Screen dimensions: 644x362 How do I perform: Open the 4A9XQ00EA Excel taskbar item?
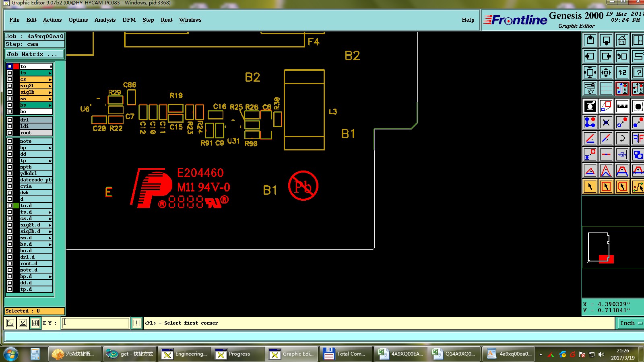click(400, 354)
